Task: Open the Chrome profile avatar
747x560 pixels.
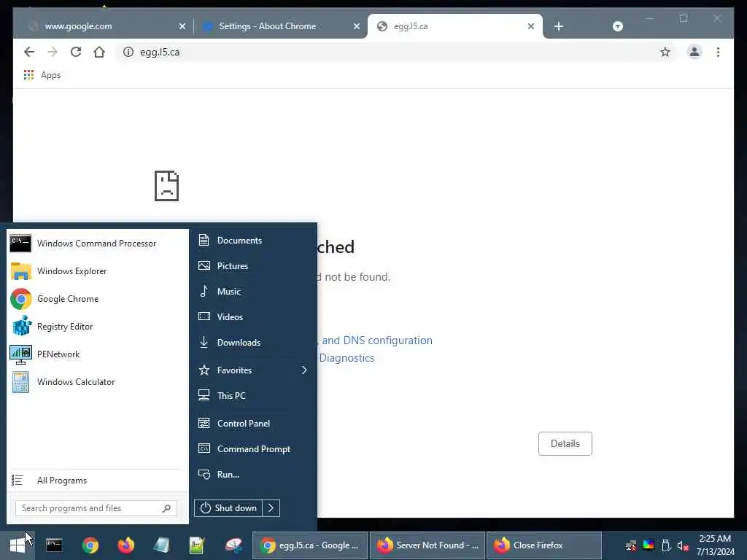Action: pos(694,52)
